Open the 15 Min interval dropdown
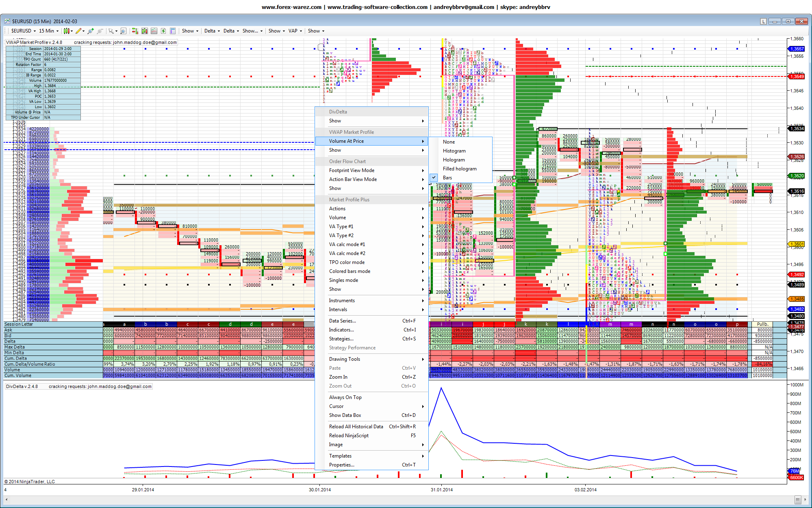812x508 pixels. point(49,31)
